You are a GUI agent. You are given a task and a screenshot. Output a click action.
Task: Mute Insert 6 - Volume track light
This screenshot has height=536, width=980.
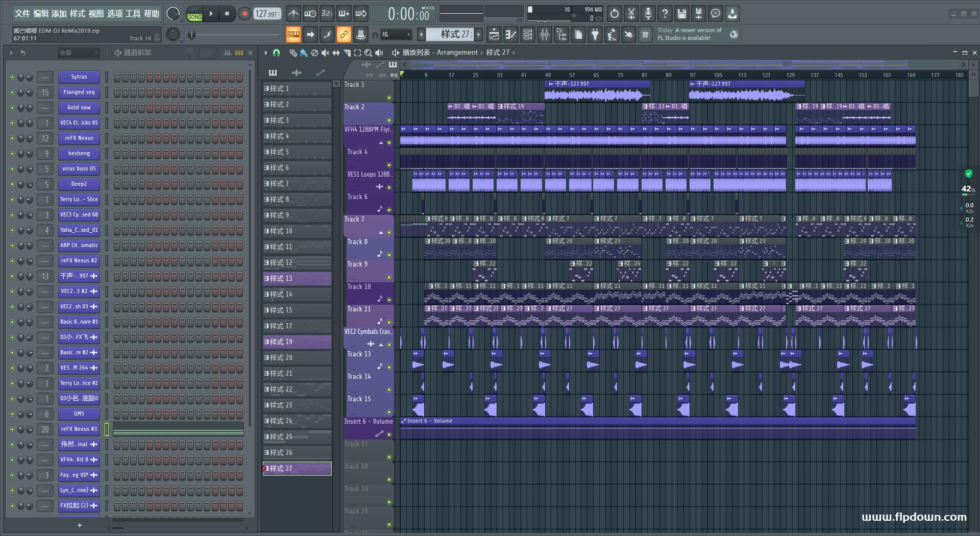389,434
